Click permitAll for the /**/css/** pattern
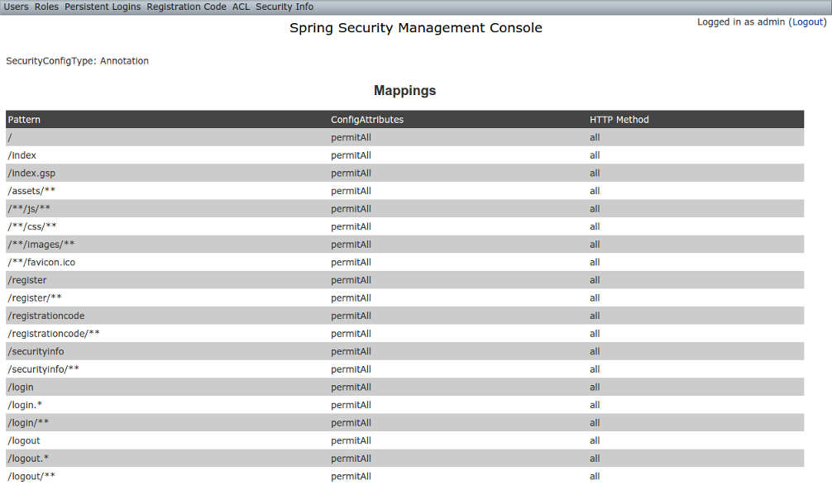This screenshot has width=832, height=504. click(x=351, y=226)
